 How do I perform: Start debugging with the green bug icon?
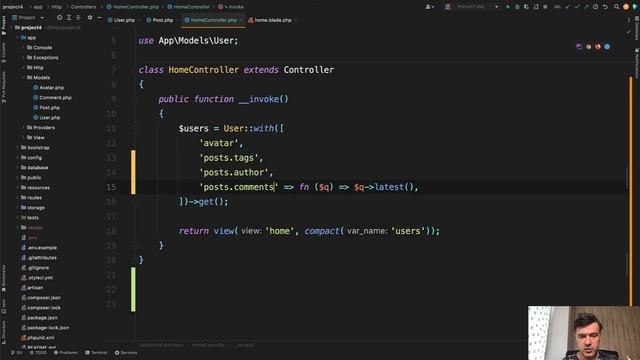point(517,7)
